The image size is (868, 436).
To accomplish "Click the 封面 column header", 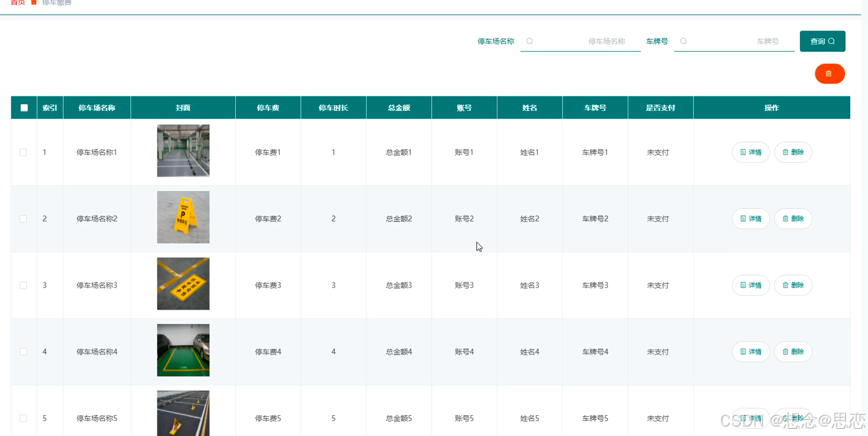I will [x=183, y=108].
